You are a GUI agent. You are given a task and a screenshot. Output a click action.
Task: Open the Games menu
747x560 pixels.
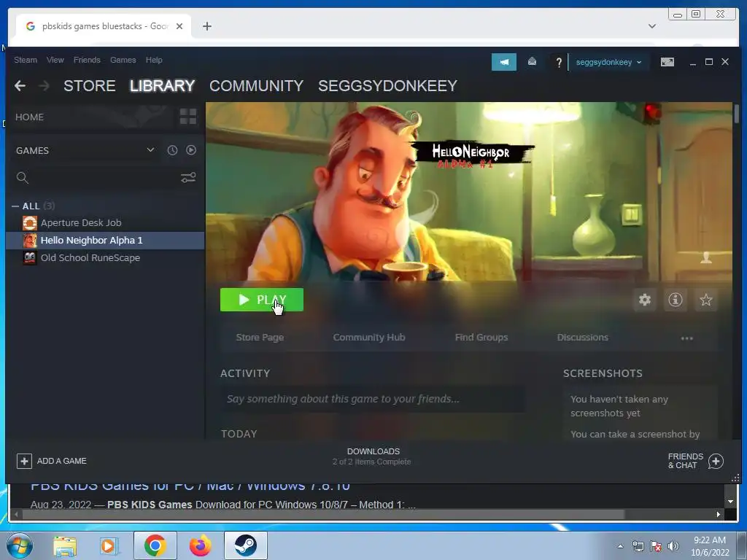[123, 60]
